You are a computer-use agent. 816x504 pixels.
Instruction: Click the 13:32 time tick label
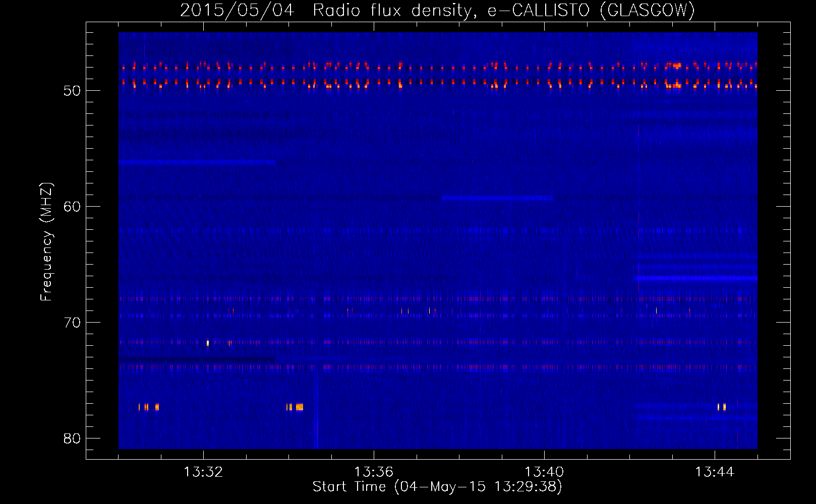[203, 472]
